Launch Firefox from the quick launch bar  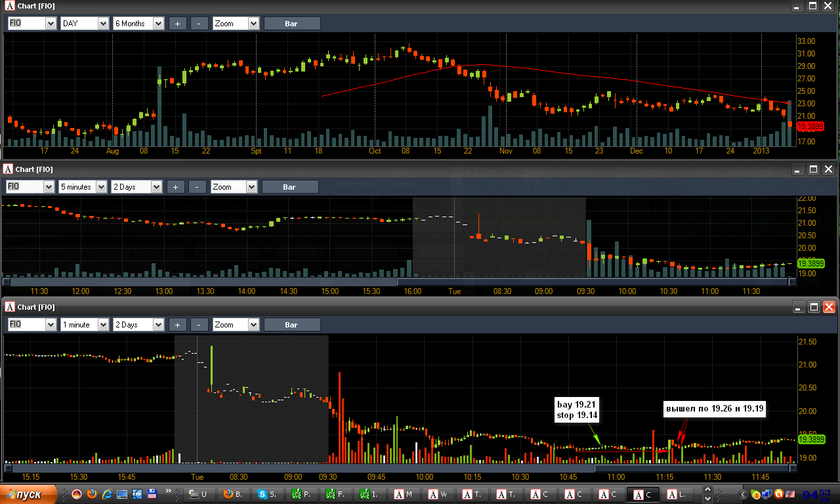pos(92,493)
